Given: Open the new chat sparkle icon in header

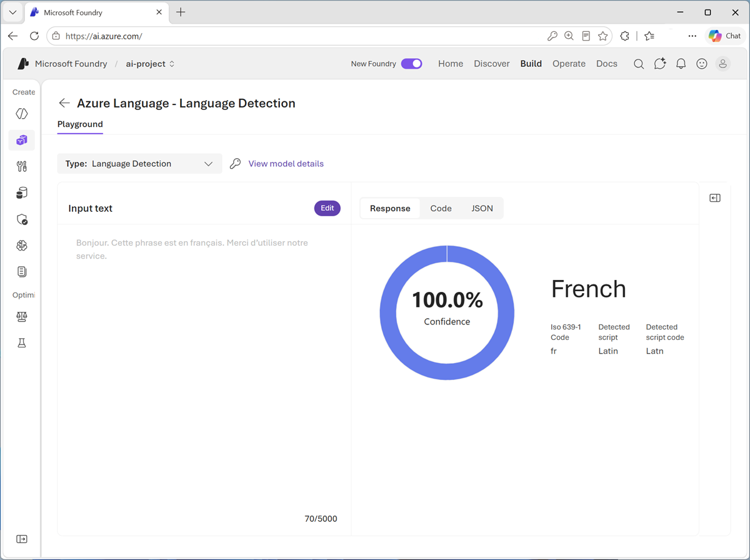Looking at the screenshot, I should pos(660,64).
